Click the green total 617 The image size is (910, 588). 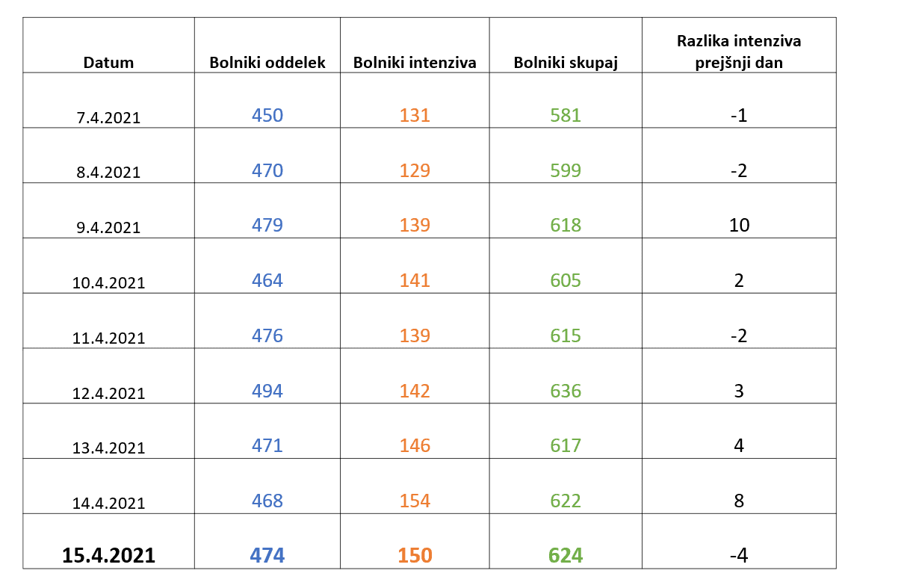coord(566,445)
